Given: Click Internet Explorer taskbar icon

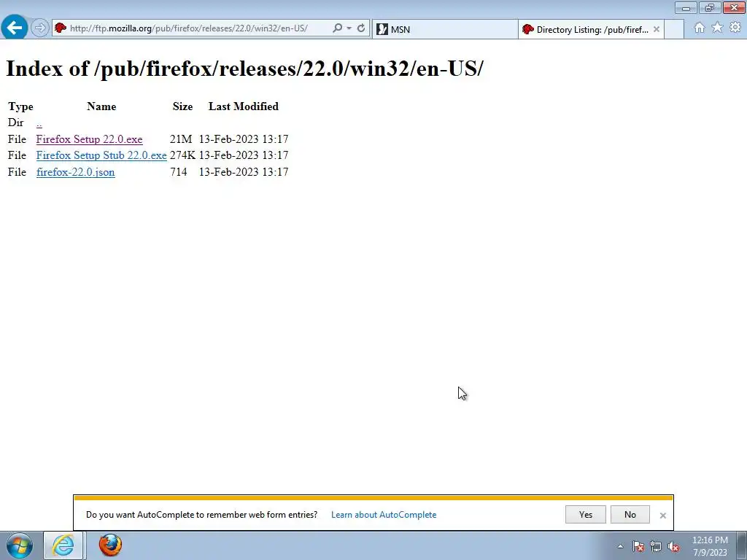Looking at the screenshot, I should pyautogui.click(x=64, y=545).
